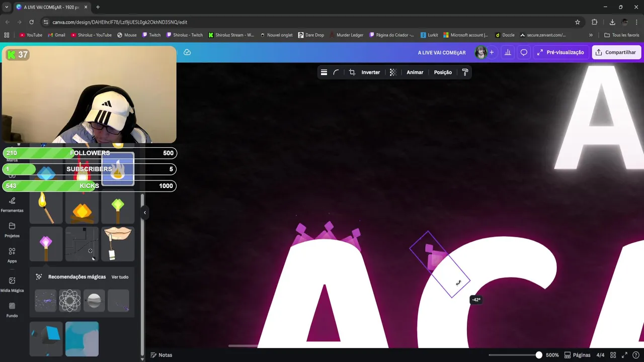644x362 pixels.
Task: Click the canvas horizontal scrollbar
Action: coord(243,346)
